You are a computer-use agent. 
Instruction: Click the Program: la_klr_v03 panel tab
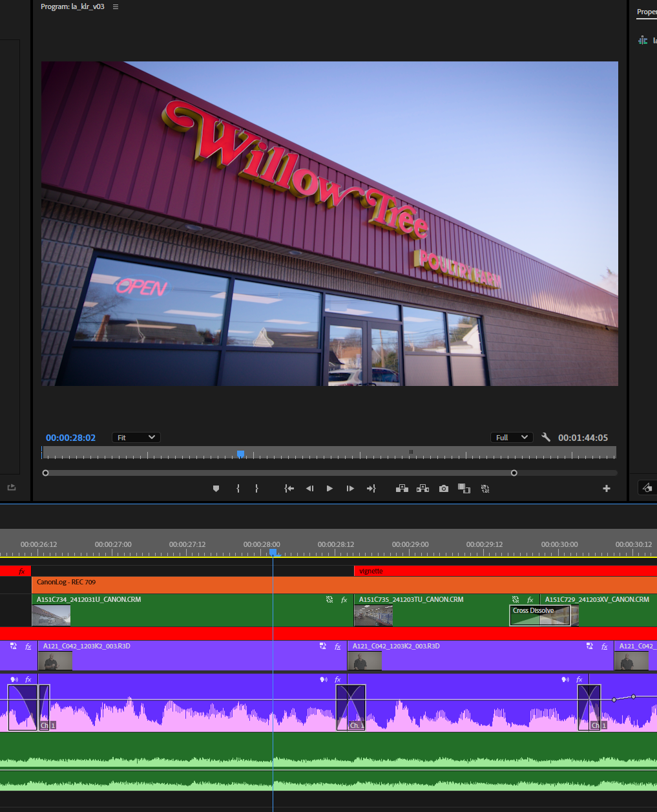[x=72, y=6]
